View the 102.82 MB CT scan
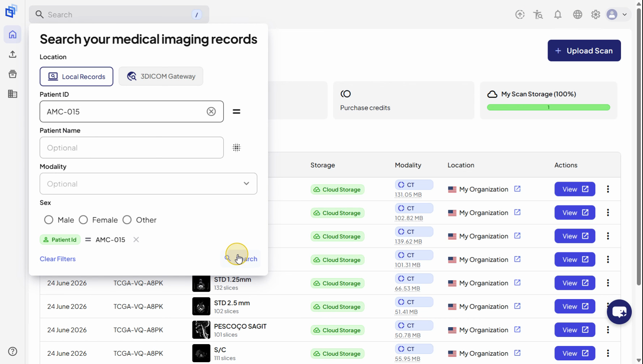 pos(575,213)
